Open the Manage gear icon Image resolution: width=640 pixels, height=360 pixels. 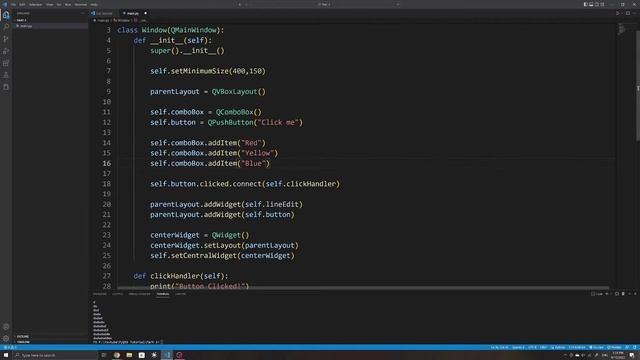[x=6, y=338]
